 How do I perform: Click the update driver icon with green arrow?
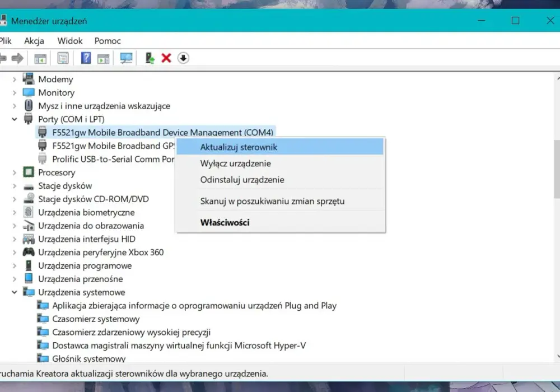tap(150, 58)
